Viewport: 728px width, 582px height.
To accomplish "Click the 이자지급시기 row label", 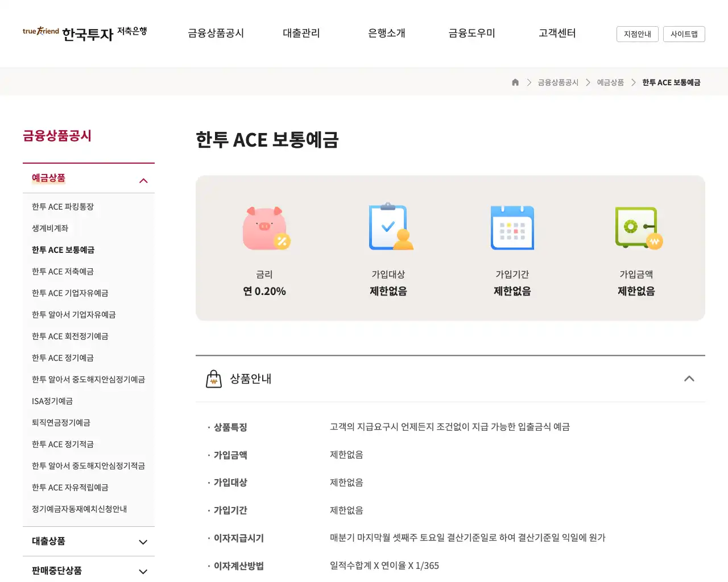I will (239, 538).
